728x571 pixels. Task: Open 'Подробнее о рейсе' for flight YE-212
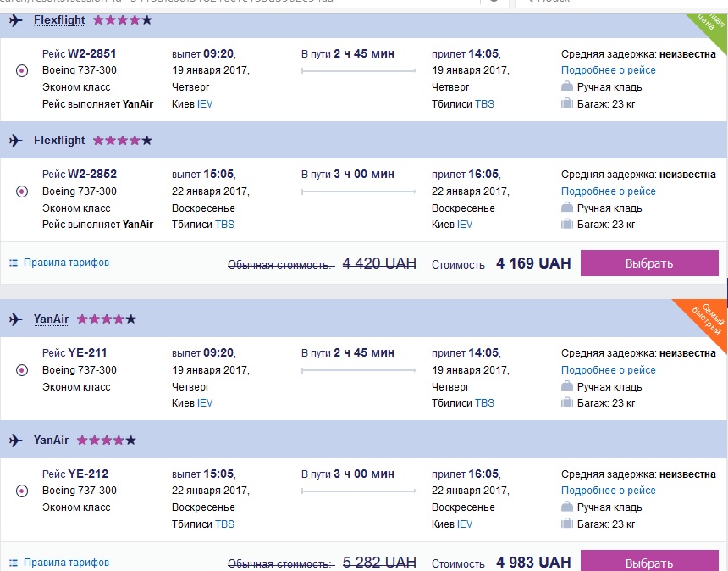(x=608, y=491)
